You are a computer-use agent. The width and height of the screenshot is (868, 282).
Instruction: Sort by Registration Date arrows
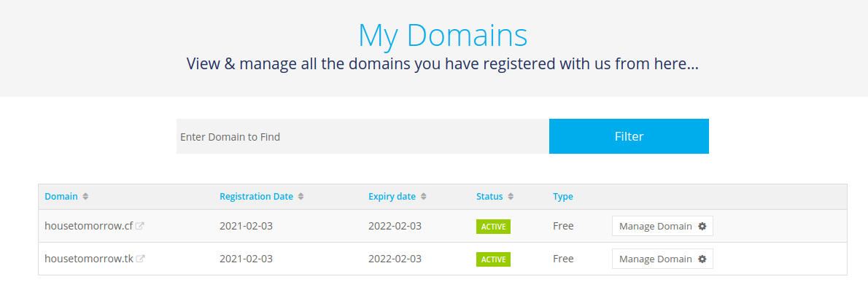(301, 197)
